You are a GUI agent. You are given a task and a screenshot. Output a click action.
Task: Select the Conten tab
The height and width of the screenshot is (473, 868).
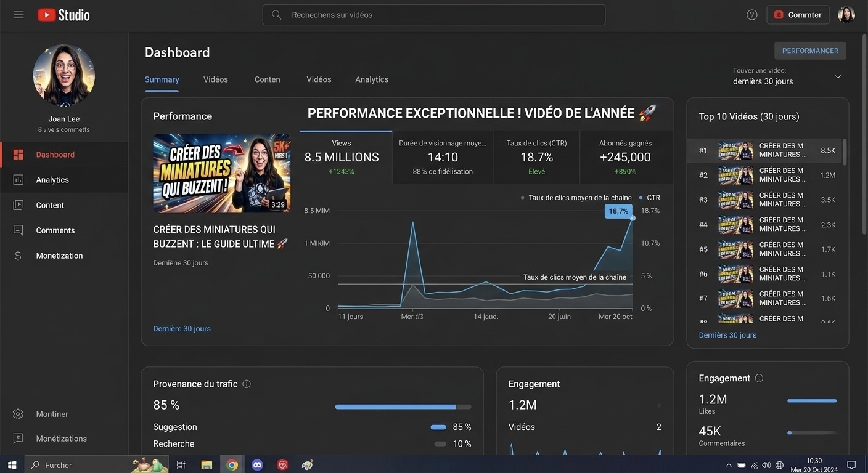point(267,79)
